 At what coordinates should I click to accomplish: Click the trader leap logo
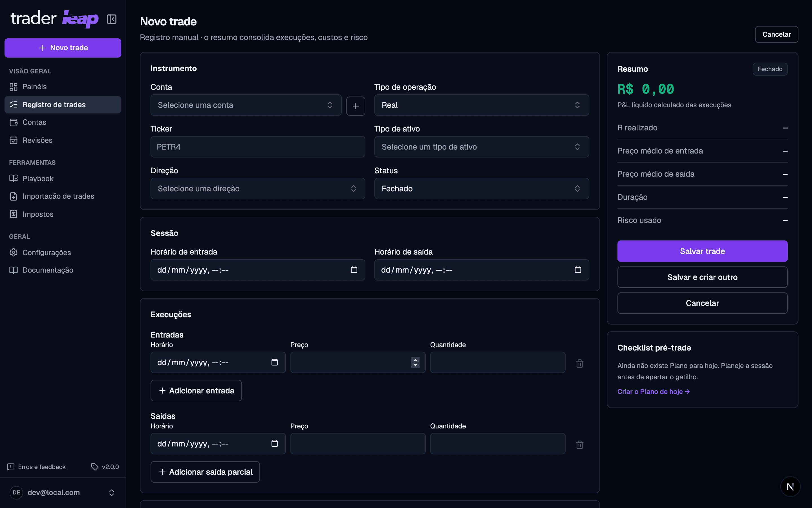tap(55, 19)
